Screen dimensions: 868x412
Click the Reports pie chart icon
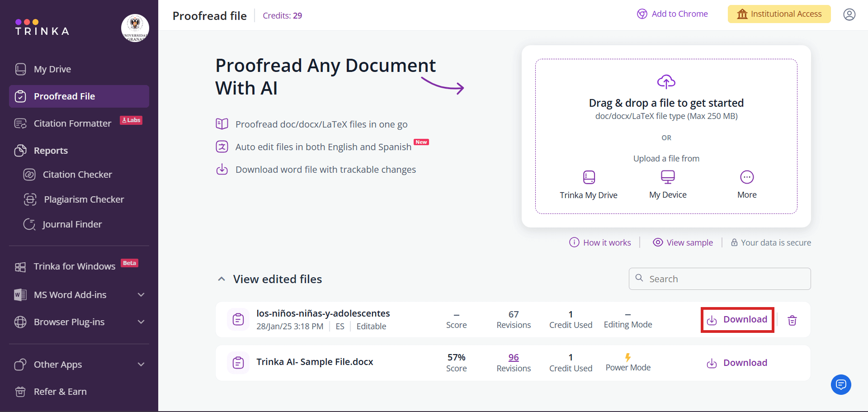tap(20, 151)
